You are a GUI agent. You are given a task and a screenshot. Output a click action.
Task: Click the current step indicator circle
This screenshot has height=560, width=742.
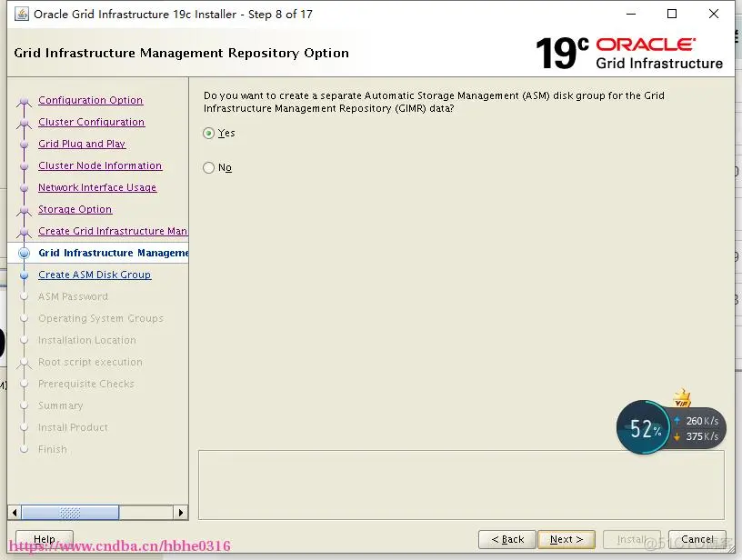[25, 253]
